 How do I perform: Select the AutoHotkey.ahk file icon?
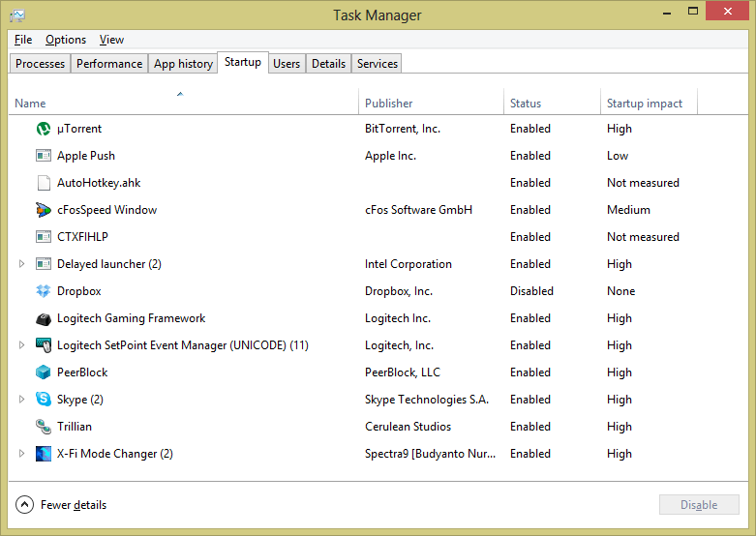pos(44,183)
